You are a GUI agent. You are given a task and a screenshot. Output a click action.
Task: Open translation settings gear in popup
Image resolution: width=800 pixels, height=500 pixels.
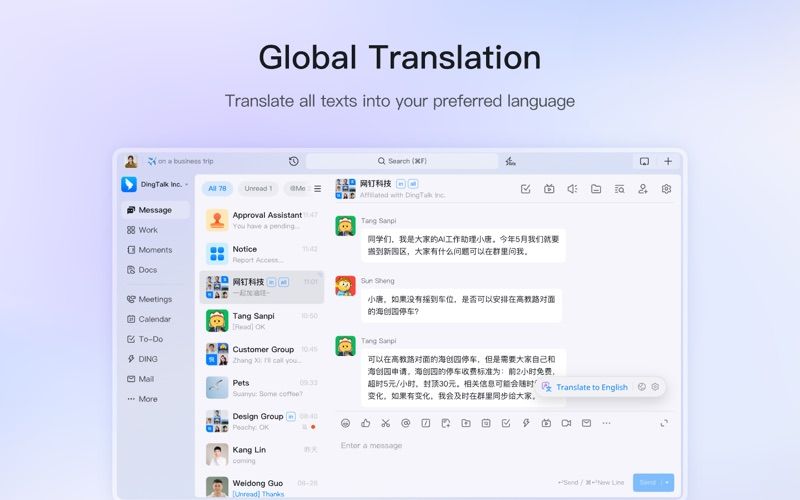pyautogui.click(x=655, y=387)
